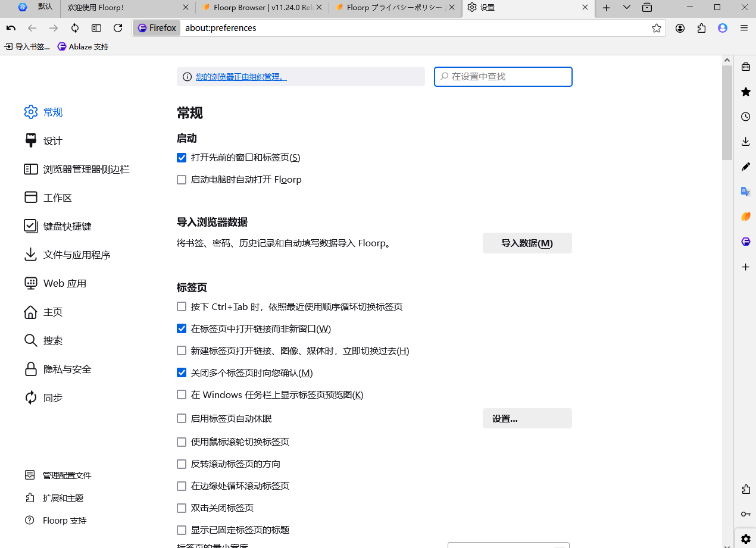The width and height of the screenshot is (756, 548).
Task: Open the Notes pencil icon in sidebar
Action: (745, 167)
